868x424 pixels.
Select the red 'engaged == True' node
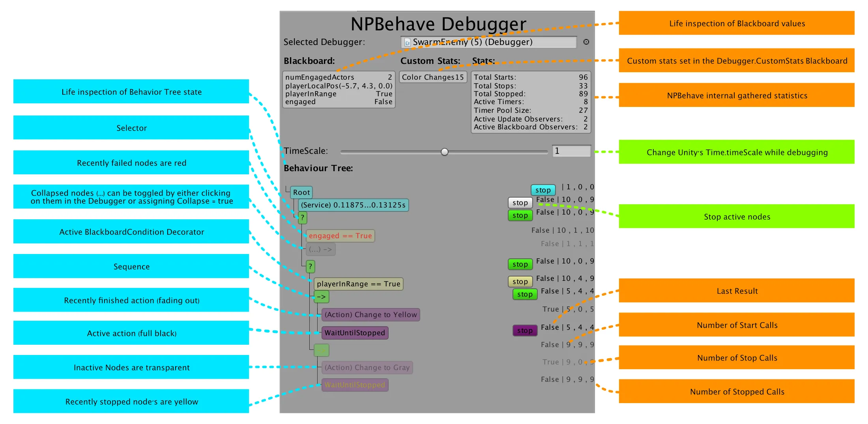[340, 236]
